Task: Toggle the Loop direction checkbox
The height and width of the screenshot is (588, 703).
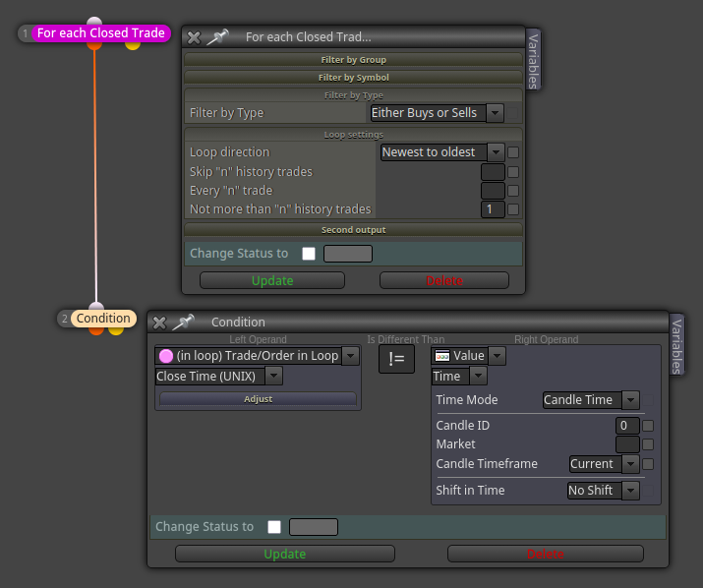Action: (x=513, y=152)
